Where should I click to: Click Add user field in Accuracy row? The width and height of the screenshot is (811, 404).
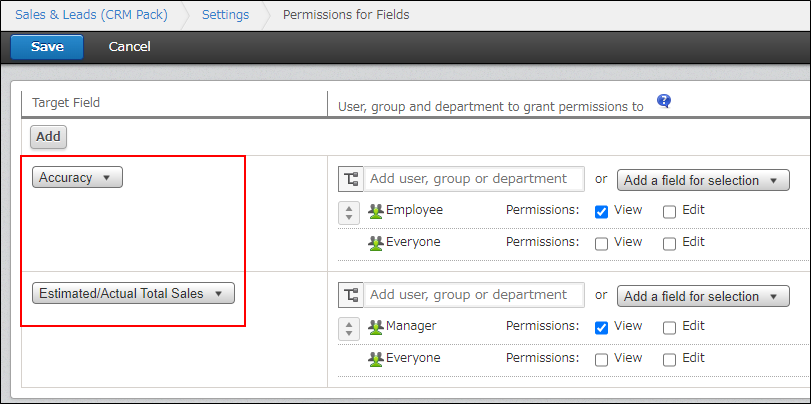pos(474,179)
